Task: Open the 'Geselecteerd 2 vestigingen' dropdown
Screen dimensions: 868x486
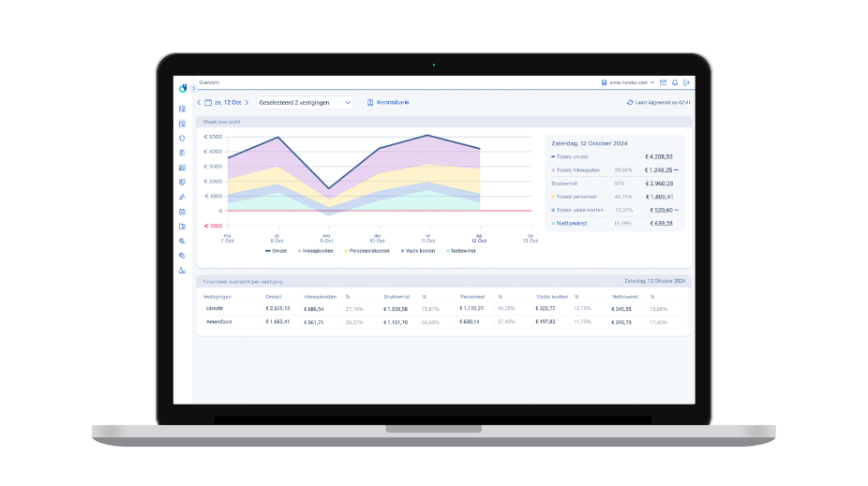Action: pos(305,102)
